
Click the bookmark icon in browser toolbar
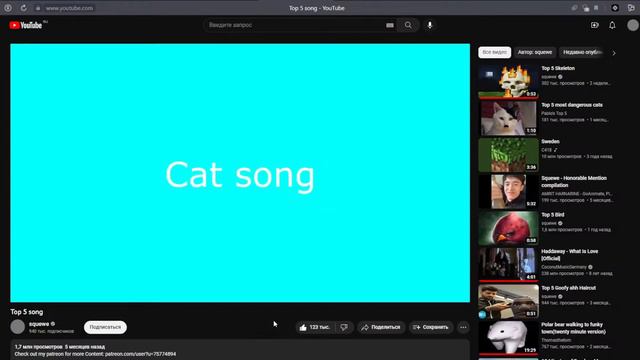[596, 8]
